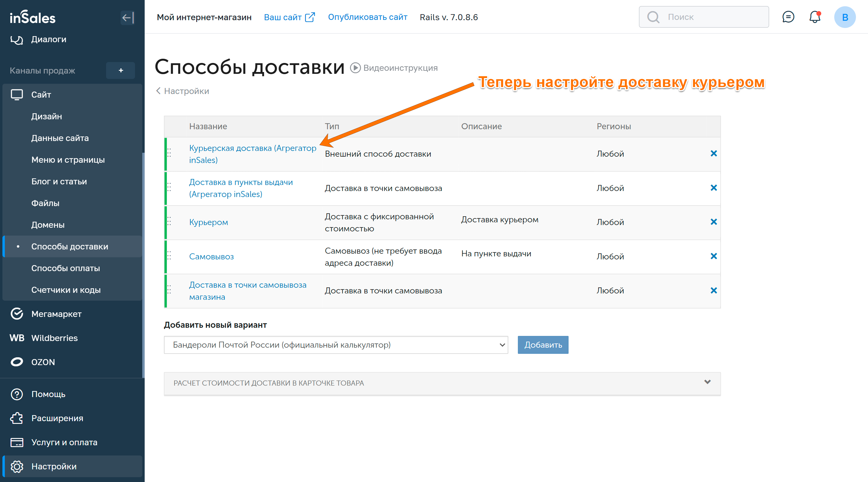Remove the Курьером delivery row
868x482 pixels.
pos(713,222)
